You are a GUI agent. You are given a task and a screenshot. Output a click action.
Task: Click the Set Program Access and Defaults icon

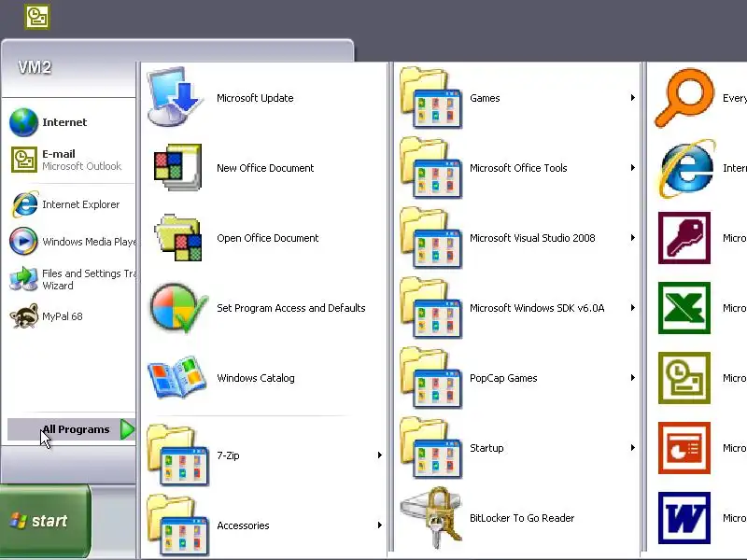pos(178,308)
